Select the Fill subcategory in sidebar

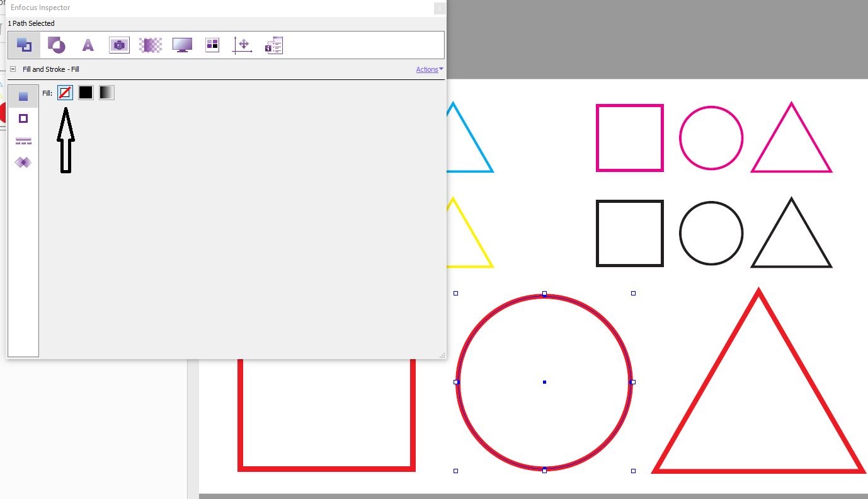click(x=23, y=96)
